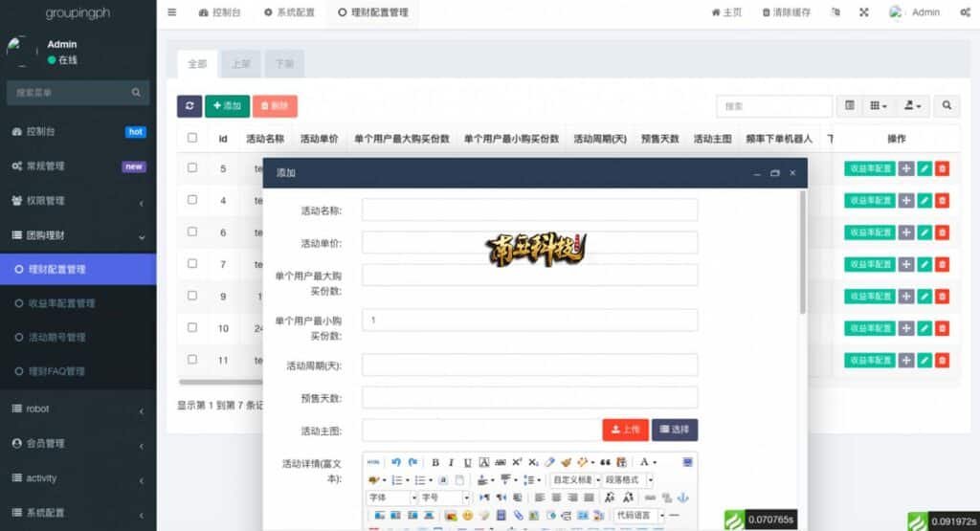Viewport: 980px width, 531px height.
Task: Open the 段落格式 paragraph format dropdown
Action: [x=624, y=480]
